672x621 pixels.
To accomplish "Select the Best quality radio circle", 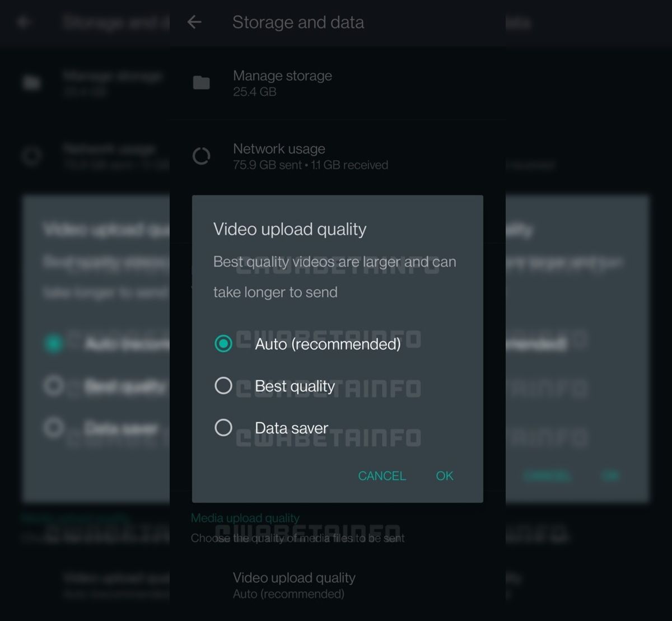I will (223, 386).
